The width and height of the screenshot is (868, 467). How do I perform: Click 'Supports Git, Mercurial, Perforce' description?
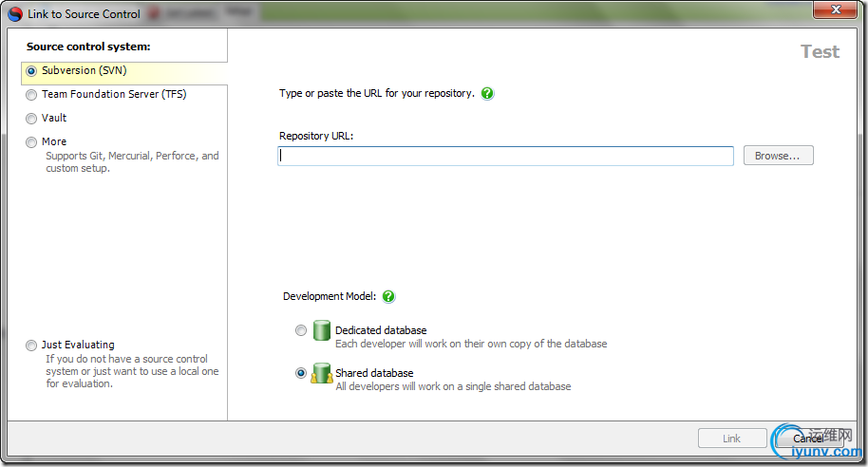(132, 162)
